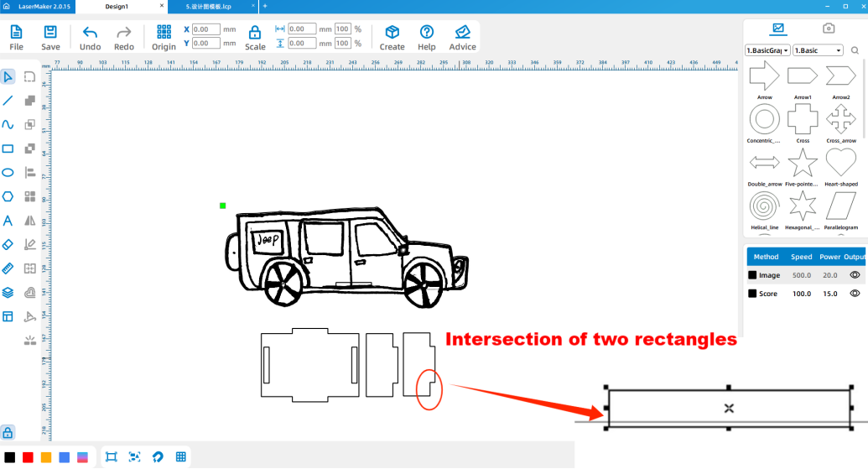Image resolution: width=868 pixels, height=469 pixels.
Task: Focus the X position input field
Action: pyautogui.click(x=206, y=29)
